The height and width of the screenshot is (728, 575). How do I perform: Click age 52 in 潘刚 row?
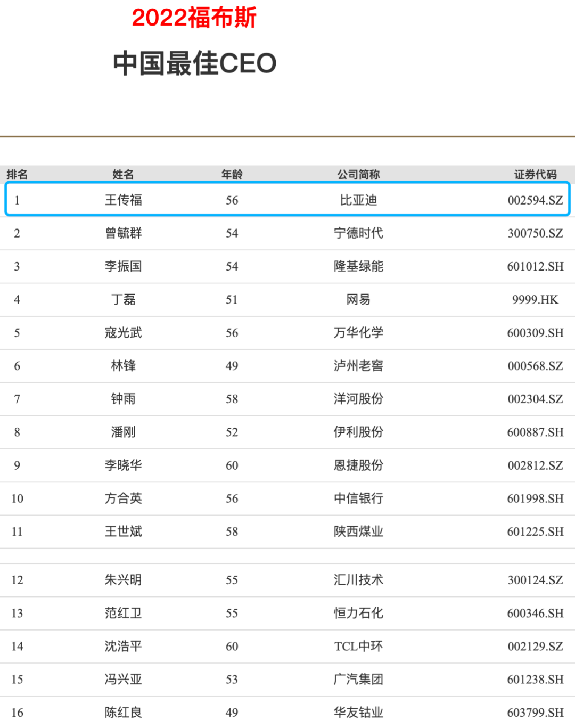tap(232, 432)
